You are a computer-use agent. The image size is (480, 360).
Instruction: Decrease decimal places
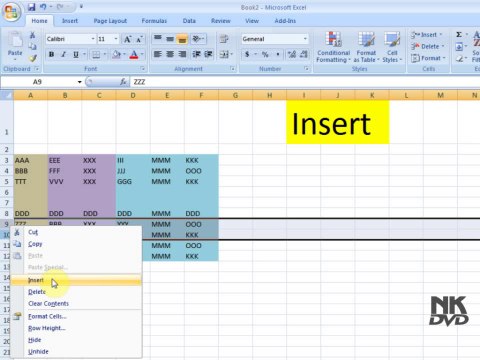[x=304, y=54]
